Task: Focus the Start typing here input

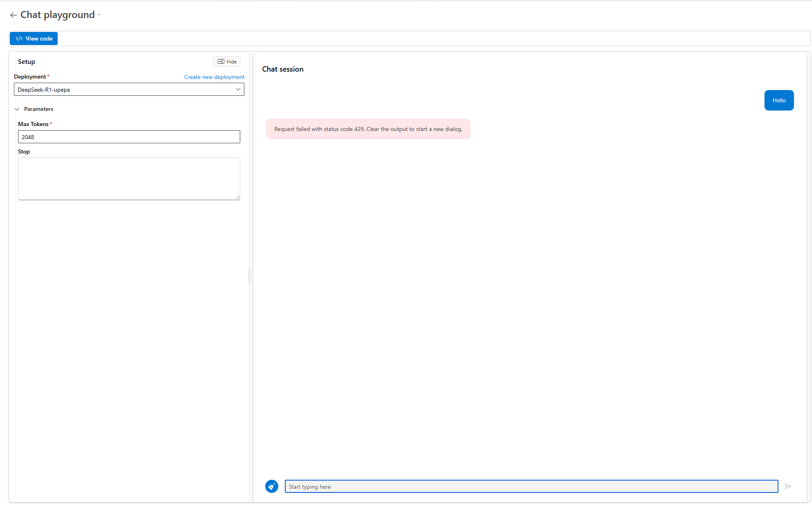Action: [x=531, y=486]
